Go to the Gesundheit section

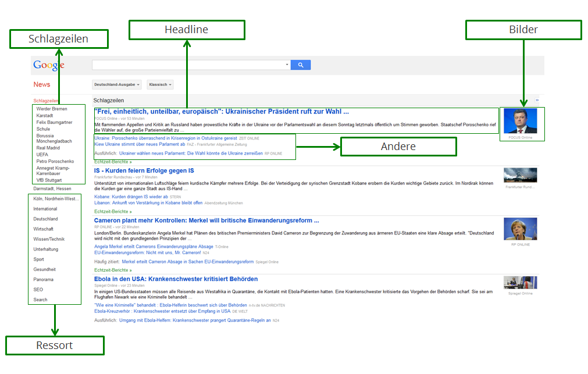(45, 270)
